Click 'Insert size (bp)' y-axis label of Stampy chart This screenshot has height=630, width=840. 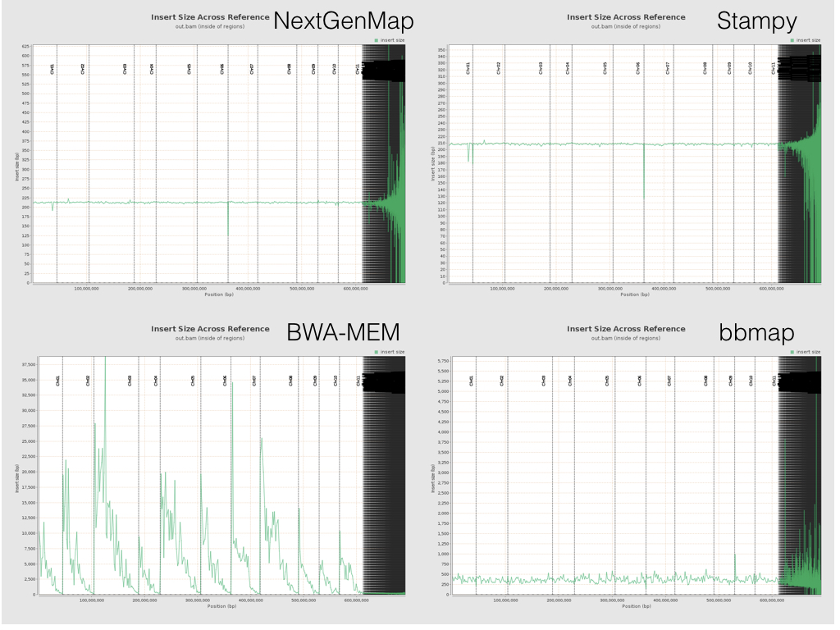pos(433,164)
